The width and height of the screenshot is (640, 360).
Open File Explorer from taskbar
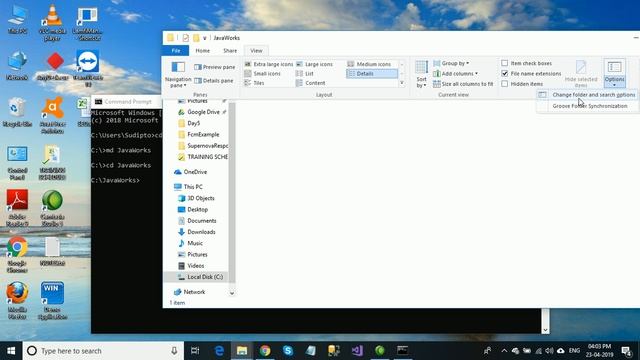242,351
